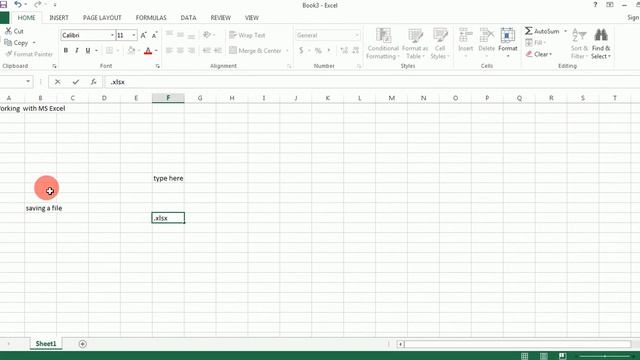This screenshot has height=360, width=640.
Task: Enable Wrap Text
Action: pyautogui.click(x=247, y=35)
